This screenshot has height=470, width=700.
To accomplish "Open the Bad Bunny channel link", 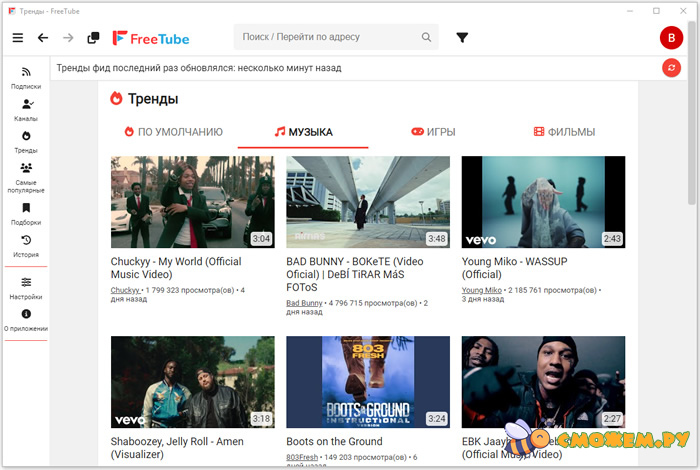I will point(304,303).
